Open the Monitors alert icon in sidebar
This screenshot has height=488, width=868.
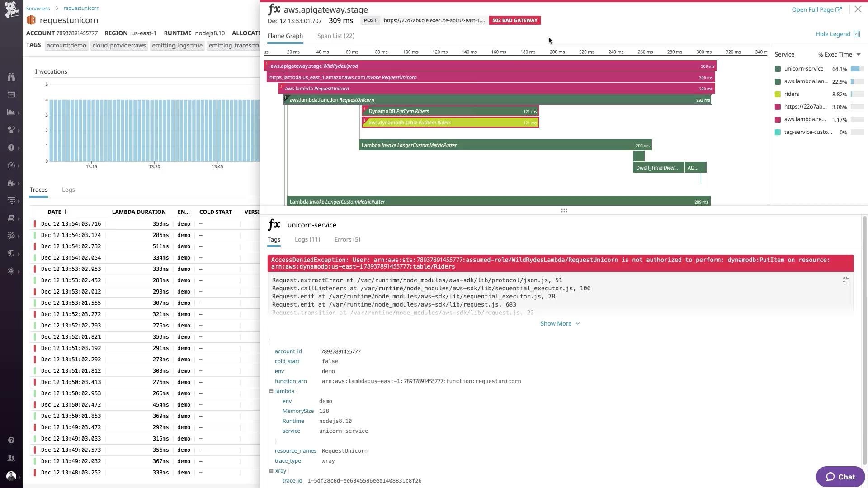tap(11, 148)
